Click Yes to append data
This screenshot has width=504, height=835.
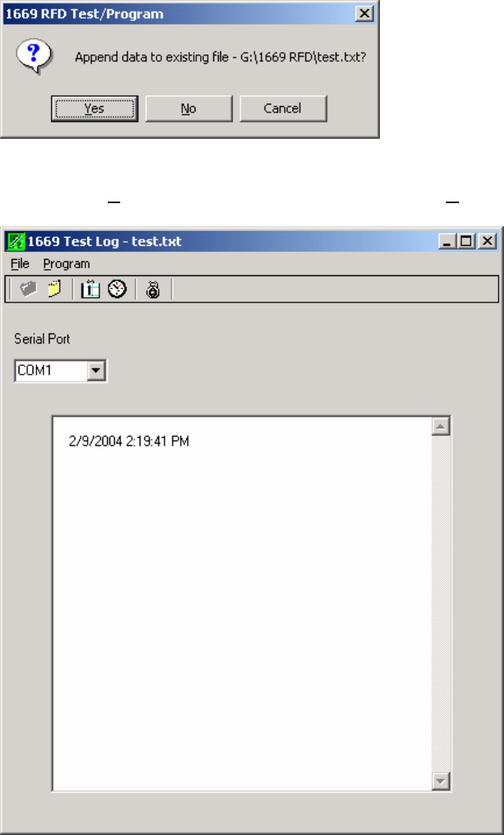pos(95,109)
